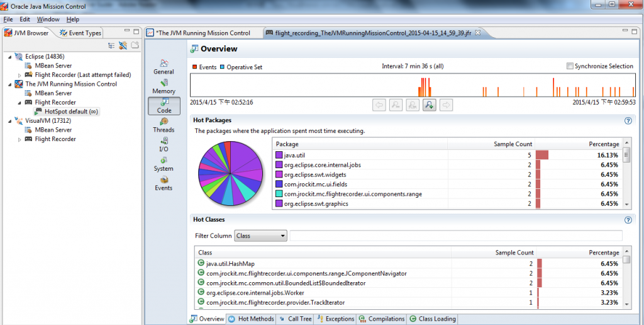The height and width of the screenshot is (325, 644).
Task: Click the java.util.HashMap class icon
Action: [x=201, y=263]
